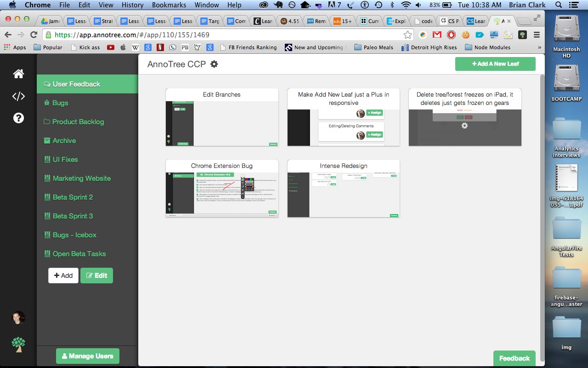
Task: Open the Apps bookmarks shortcut
Action: pos(15,47)
